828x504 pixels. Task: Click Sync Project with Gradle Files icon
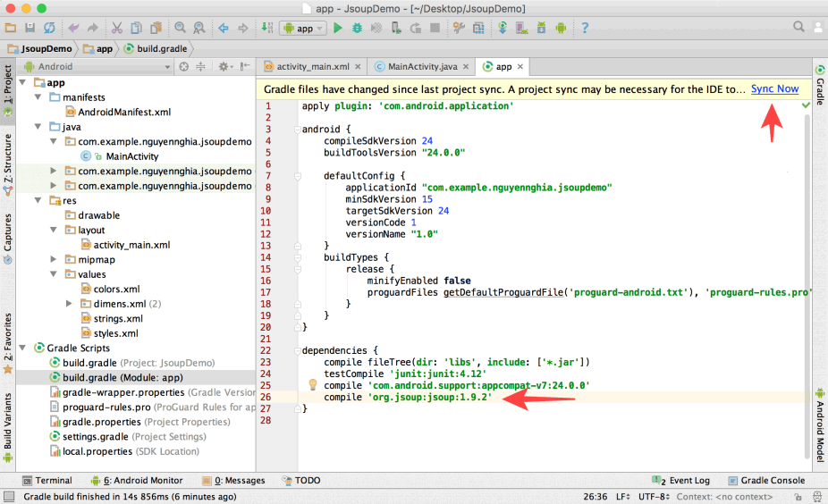(x=503, y=28)
